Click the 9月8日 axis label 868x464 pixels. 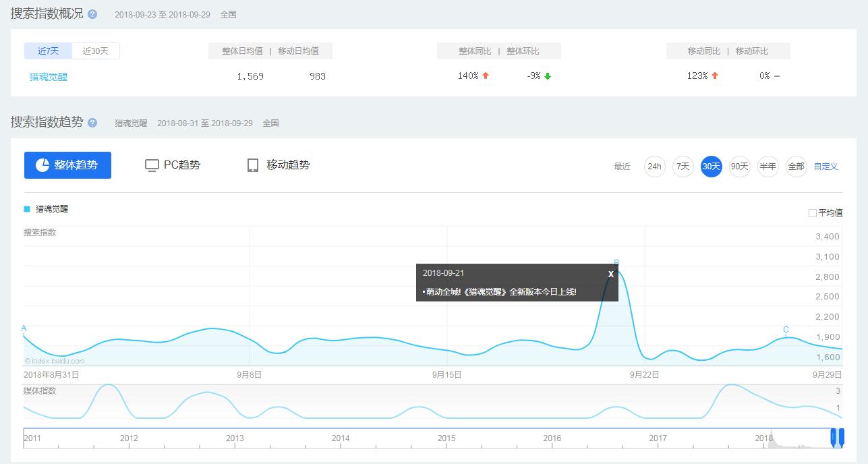[x=249, y=375]
